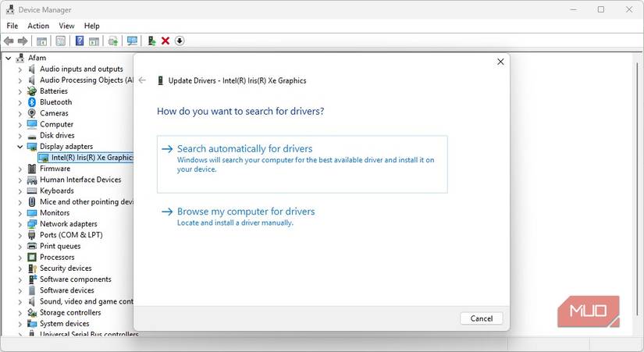Screen dimensions: 644x352
Task: Click the Show/Hide Action Pane toolbar icon
Action: (x=94, y=41)
